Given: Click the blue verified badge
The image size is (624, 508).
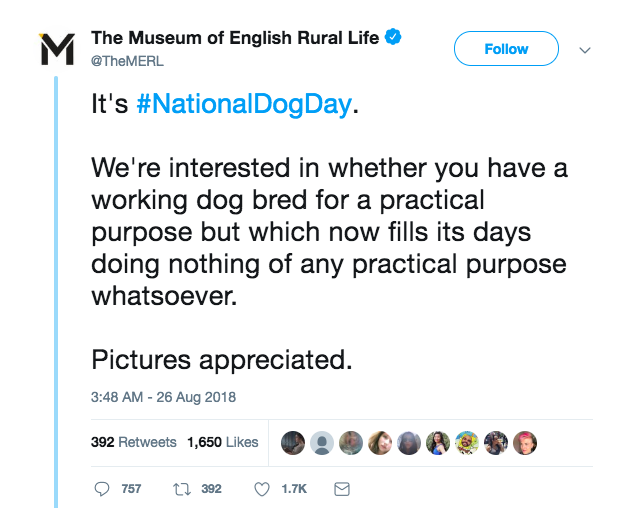Looking at the screenshot, I should (394, 39).
